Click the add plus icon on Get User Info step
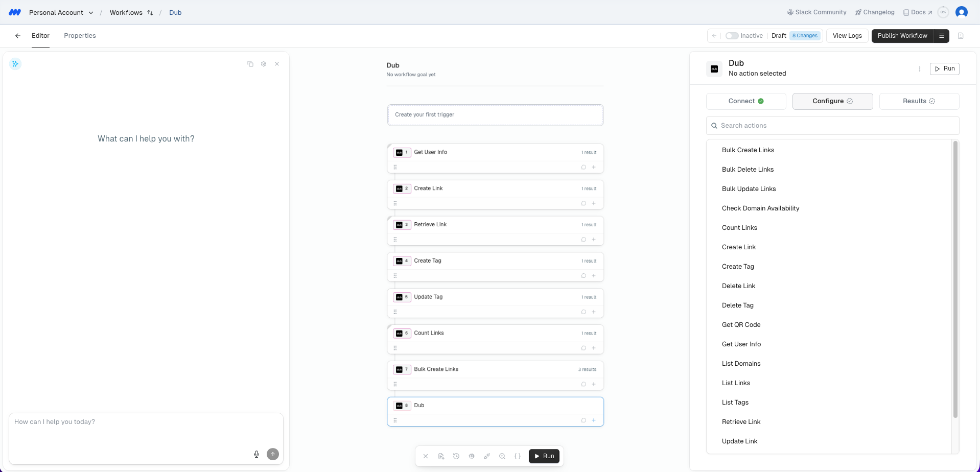Viewport: 980px width, 472px height. (594, 167)
